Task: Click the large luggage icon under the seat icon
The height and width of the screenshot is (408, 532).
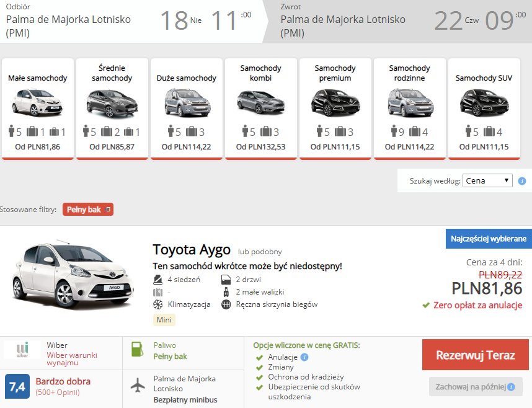Action: (x=157, y=292)
